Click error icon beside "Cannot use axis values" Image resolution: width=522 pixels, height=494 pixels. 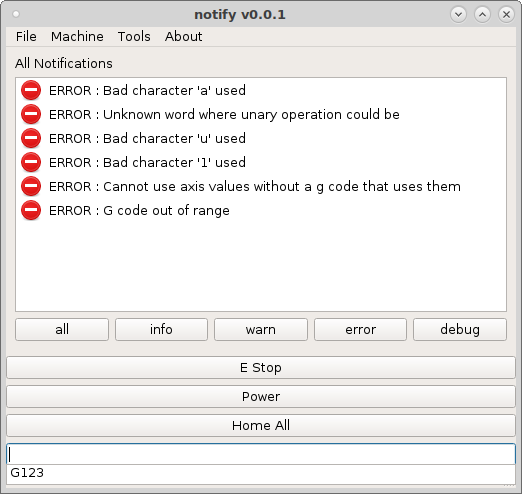point(31,186)
